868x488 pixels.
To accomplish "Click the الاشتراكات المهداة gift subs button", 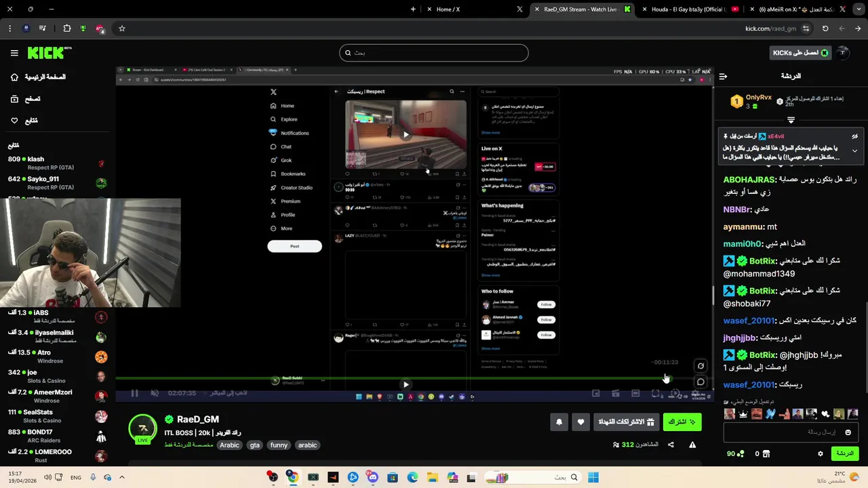I will pyautogui.click(x=627, y=422).
